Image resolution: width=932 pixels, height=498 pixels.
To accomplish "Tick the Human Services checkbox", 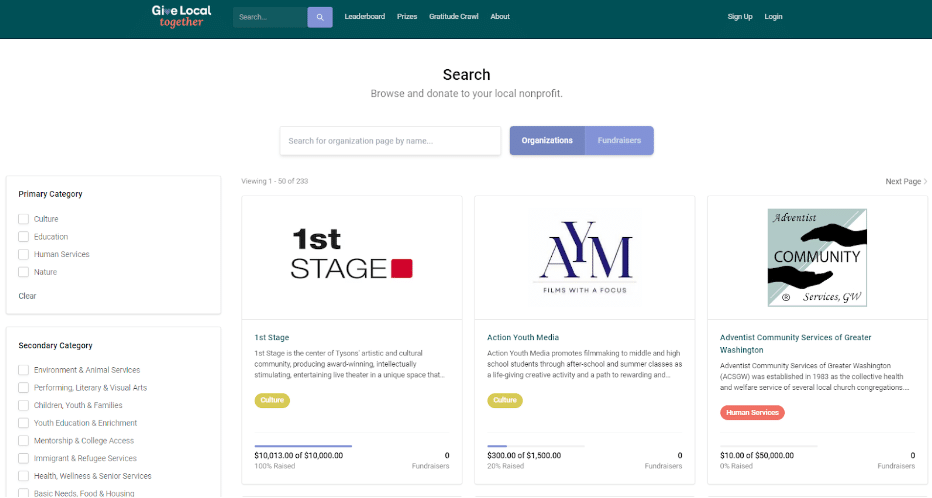I will pyautogui.click(x=24, y=254).
